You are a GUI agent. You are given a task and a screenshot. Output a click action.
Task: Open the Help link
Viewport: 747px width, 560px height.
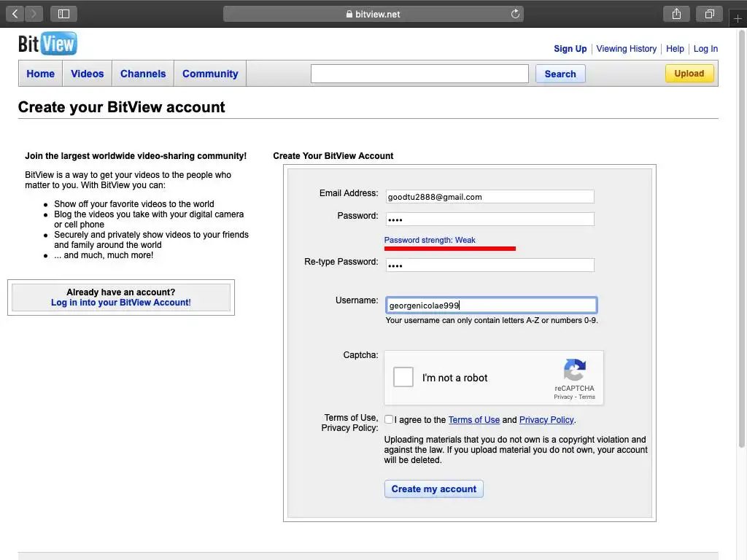pos(675,49)
